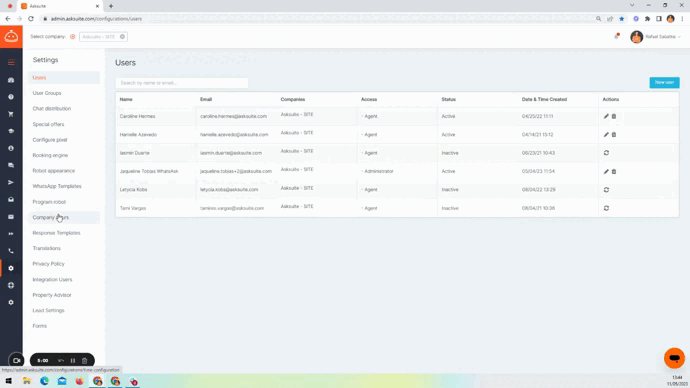Screen dimensions: 690x388
Task: Reactivate user Tami Vargas with refresh icon
Action: pos(606,208)
